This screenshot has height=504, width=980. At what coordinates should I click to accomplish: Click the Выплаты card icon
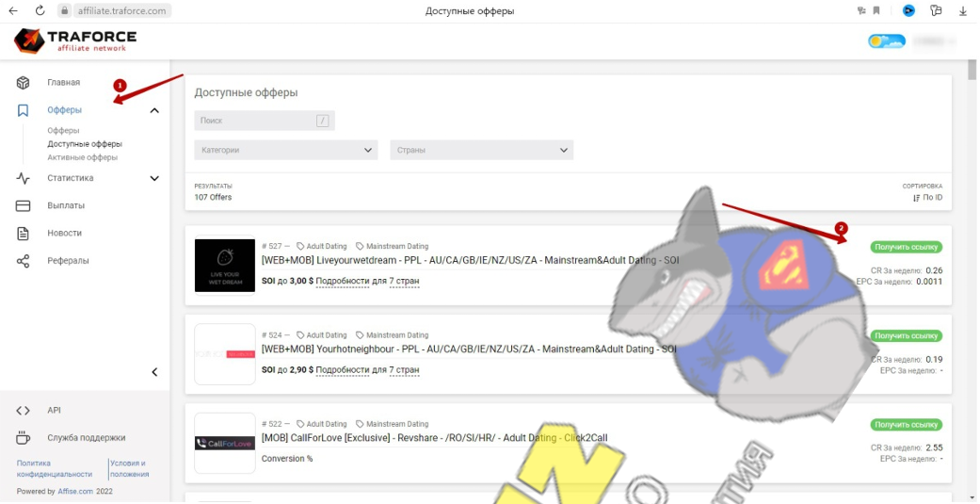pos(24,205)
